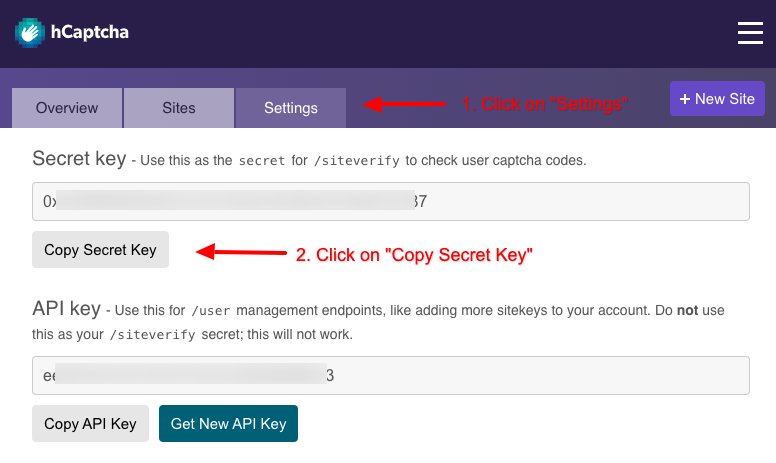Create a site with New Site button
Screen dimensions: 776x463
click(x=717, y=98)
